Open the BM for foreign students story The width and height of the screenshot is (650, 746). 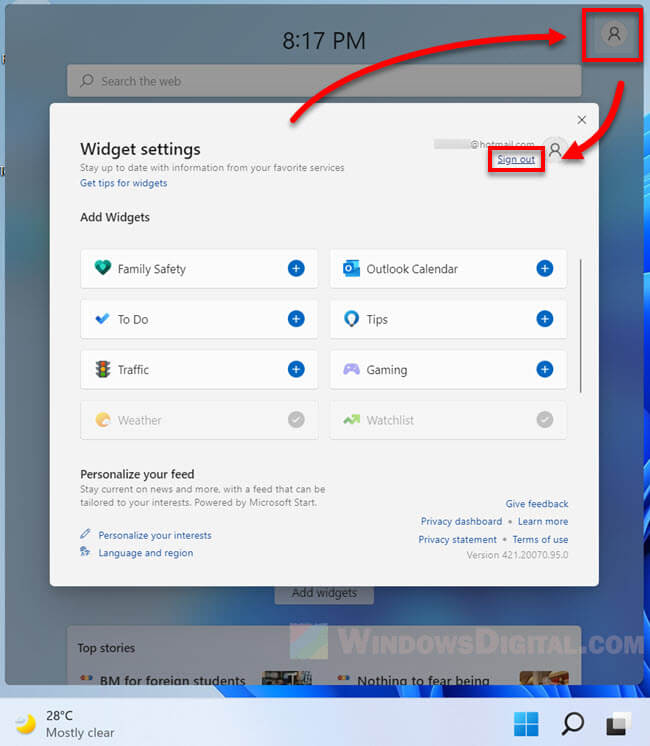[172, 681]
